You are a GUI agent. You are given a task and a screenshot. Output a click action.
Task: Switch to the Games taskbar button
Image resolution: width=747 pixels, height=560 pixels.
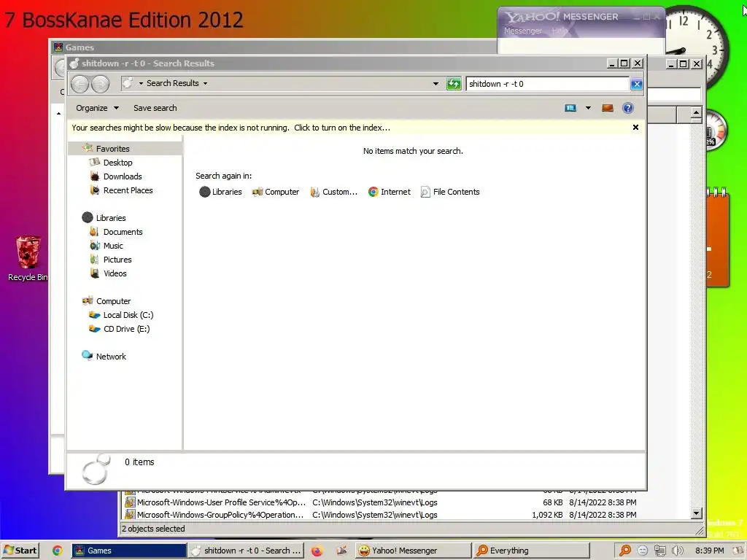pyautogui.click(x=128, y=551)
